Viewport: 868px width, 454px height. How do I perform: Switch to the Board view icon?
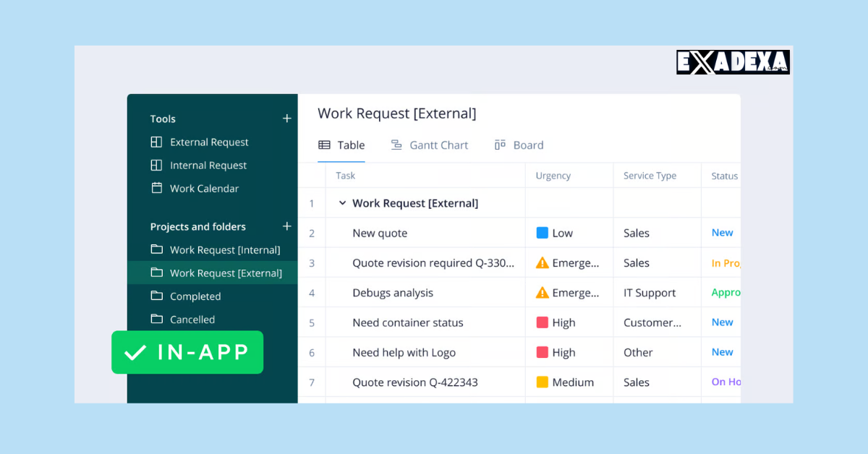(498, 145)
